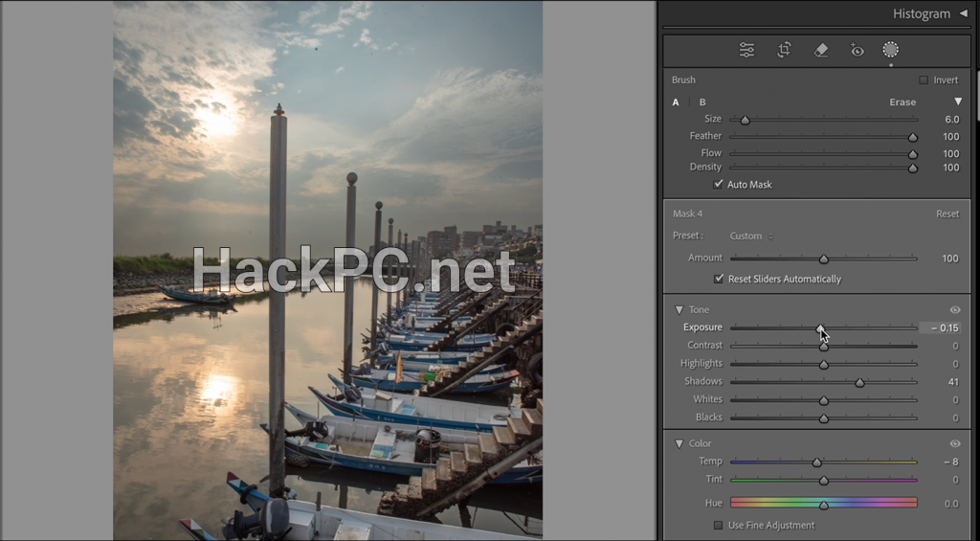Open the Edit sliders tool icon
This screenshot has width=980, height=541.
tap(746, 50)
